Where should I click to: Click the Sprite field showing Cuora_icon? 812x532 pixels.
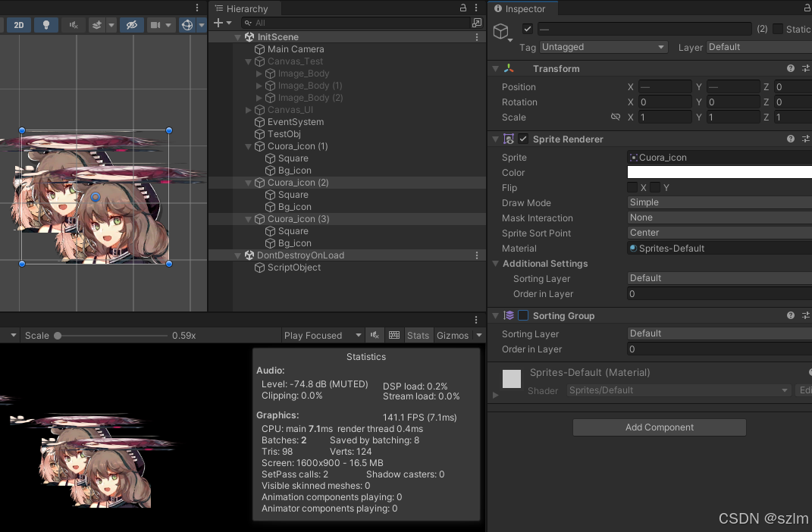tap(720, 158)
